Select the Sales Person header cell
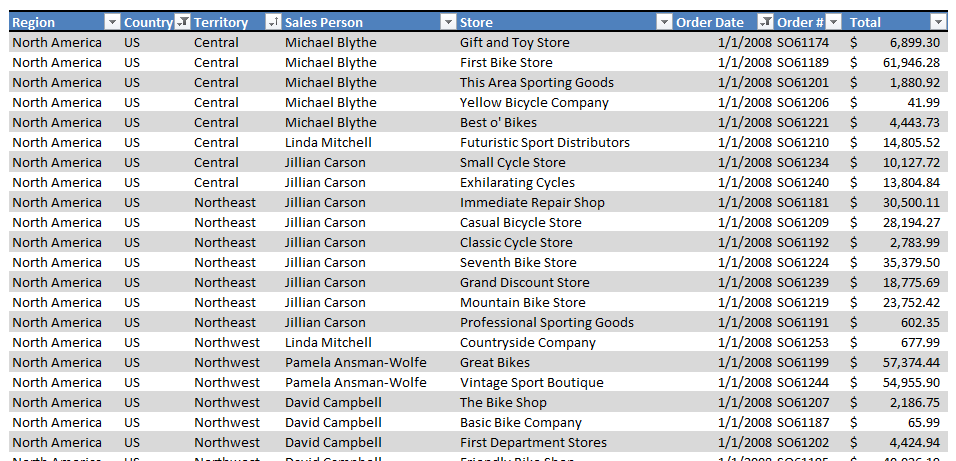Image resolution: width=956 pixels, height=461 pixels. tap(369, 23)
